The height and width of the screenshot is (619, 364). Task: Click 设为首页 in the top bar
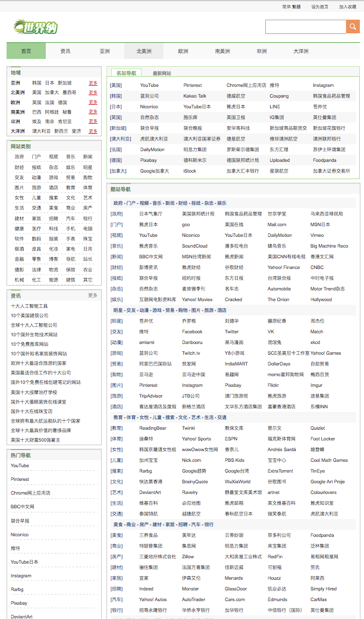[320, 7]
